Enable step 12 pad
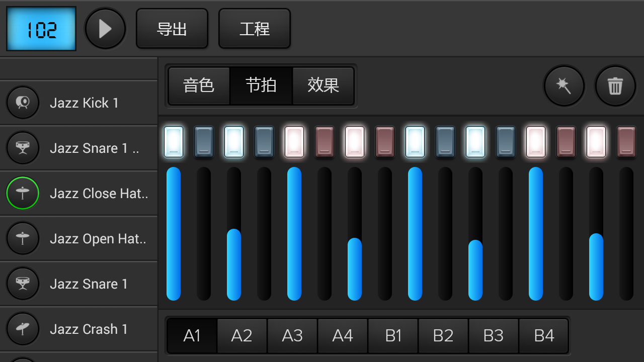The image size is (644, 362). (506, 142)
